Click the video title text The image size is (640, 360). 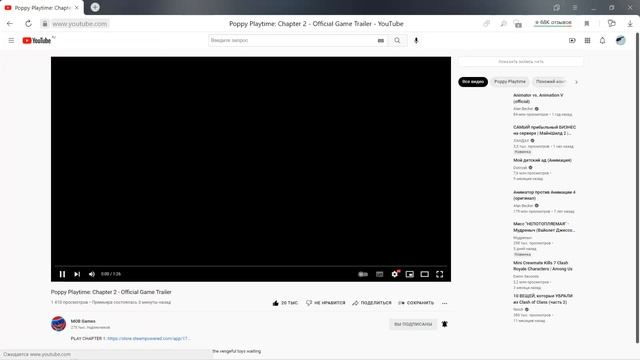point(111,292)
